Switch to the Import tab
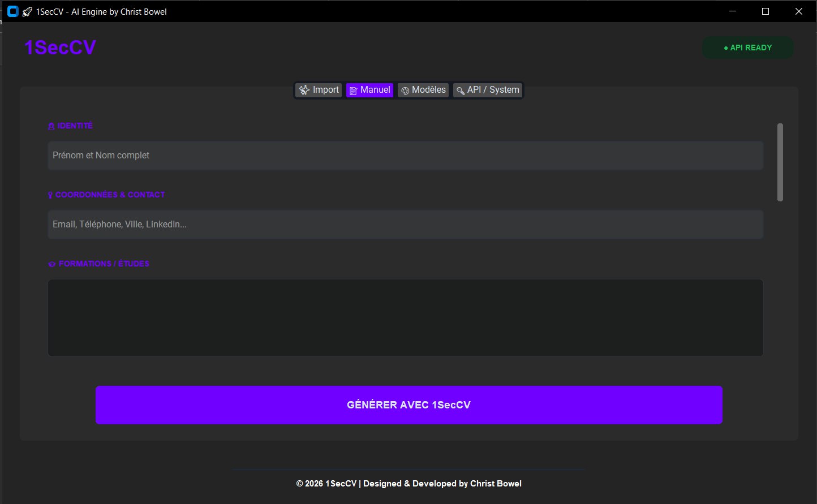 325,90
